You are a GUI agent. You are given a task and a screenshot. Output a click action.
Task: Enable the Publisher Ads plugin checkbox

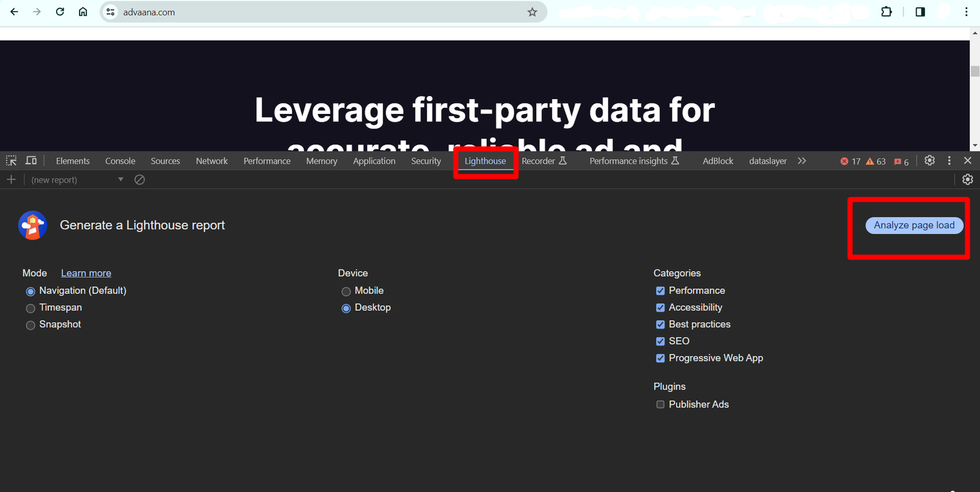tap(660, 404)
